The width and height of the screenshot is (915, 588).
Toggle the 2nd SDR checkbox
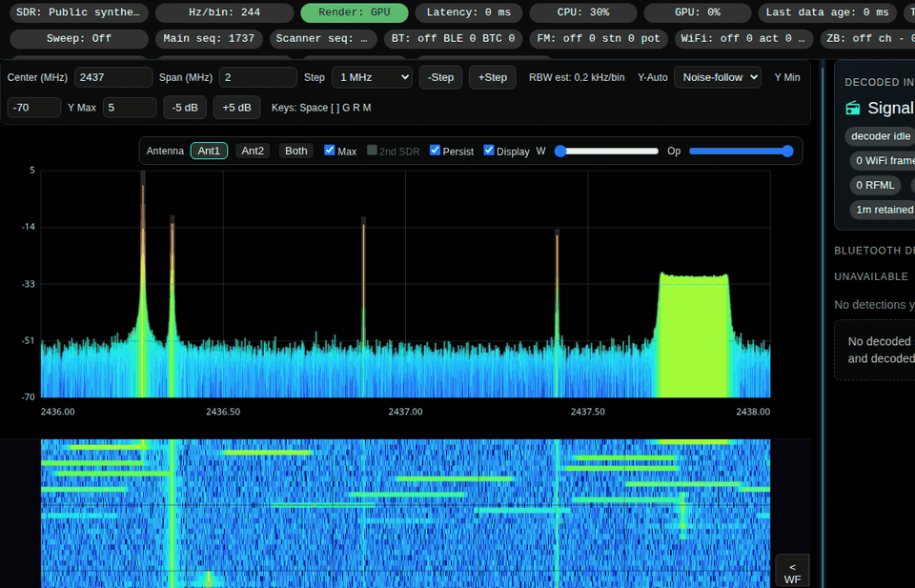(372, 150)
